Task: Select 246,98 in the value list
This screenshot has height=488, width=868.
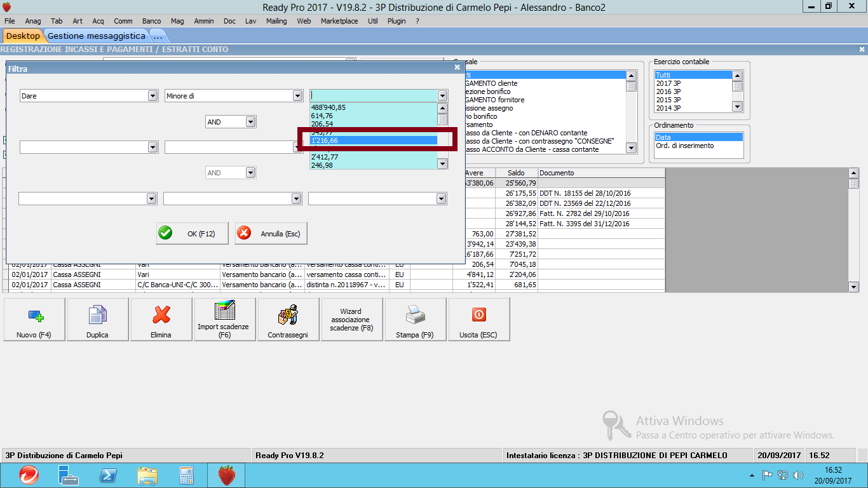Action: 373,165
